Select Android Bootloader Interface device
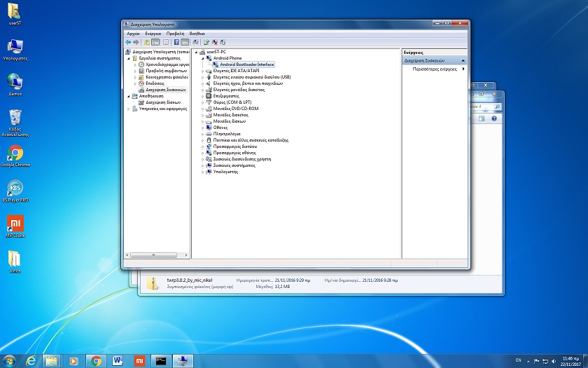 [x=246, y=64]
